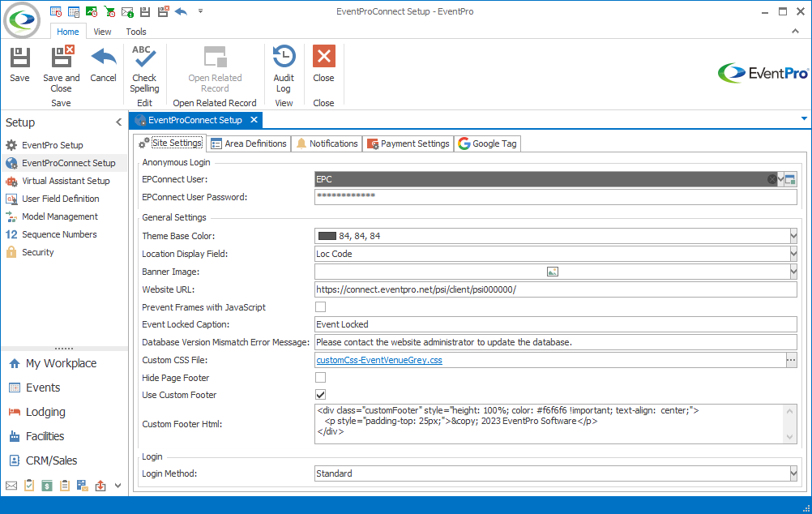This screenshot has height=514, width=812.
Task: Open red import/export icon in navigation strip
Action: point(100,486)
